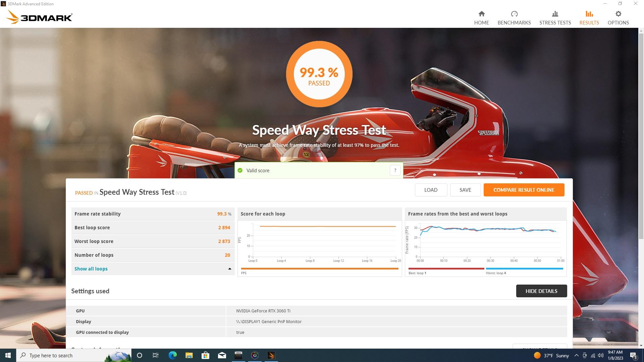
Task: Go to Stress Tests section
Action: pyautogui.click(x=555, y=18)
